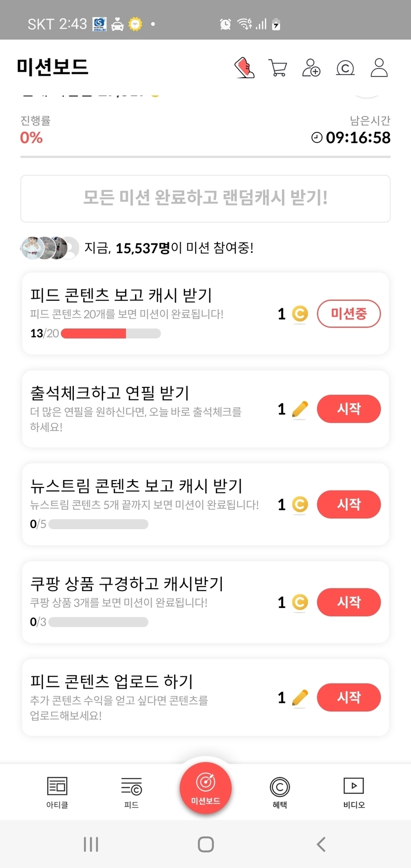Click the 13/20 feed progress bar

point(110,333)
